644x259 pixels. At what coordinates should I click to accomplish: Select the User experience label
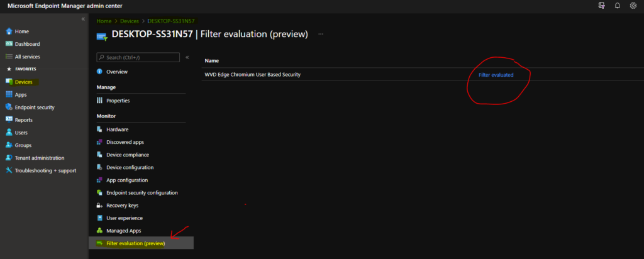125,218
